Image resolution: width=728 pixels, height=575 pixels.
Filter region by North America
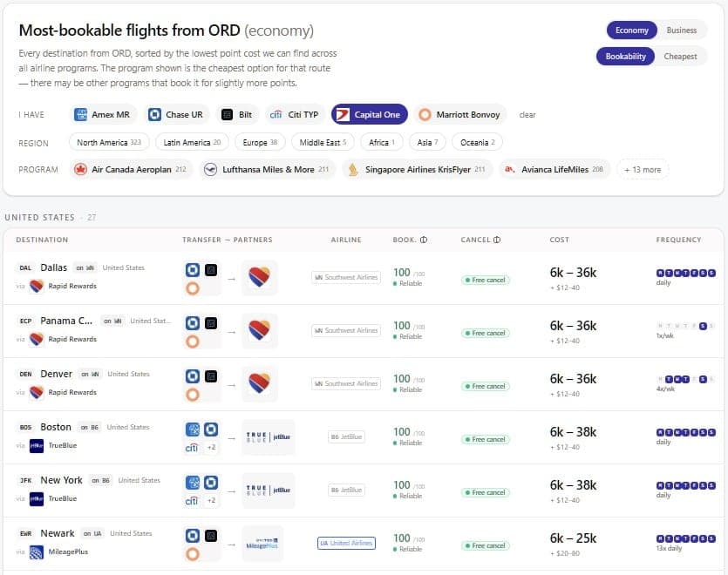(109, 143)
